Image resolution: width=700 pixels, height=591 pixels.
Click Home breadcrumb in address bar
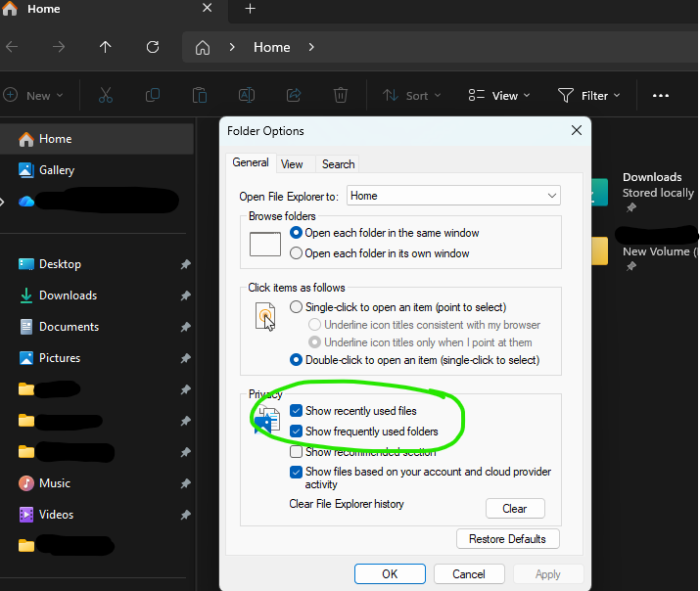(272, 47)
